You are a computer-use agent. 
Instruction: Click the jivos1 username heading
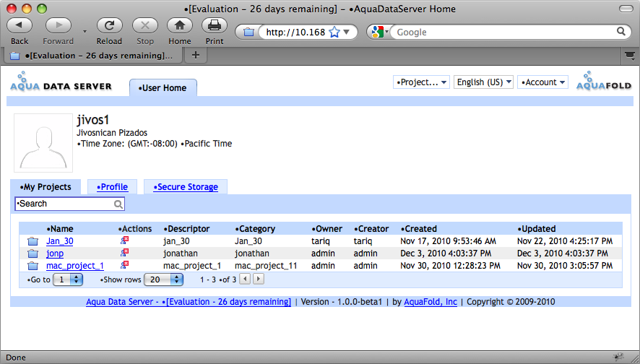click(x=93, y=120)
